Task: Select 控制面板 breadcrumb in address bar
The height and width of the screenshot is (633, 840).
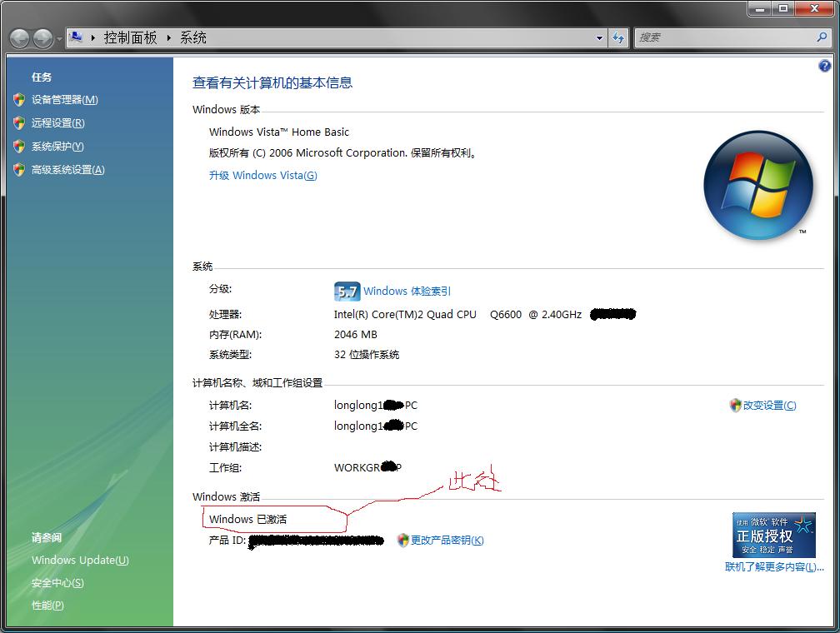Action: pos(130,37)
